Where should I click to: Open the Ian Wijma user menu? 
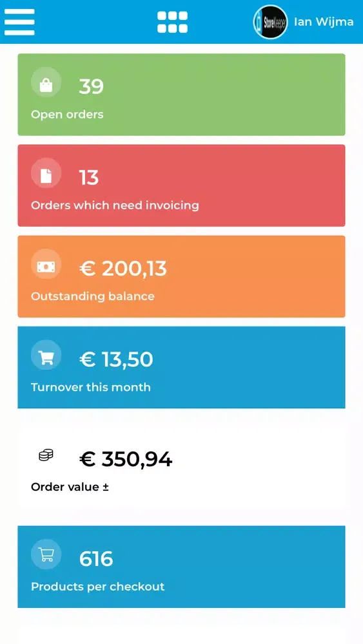324,22
